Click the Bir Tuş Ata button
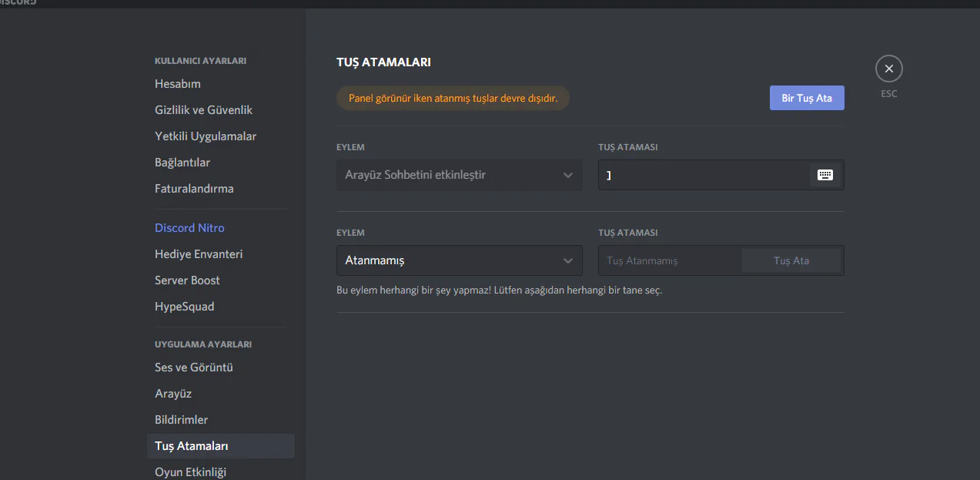The width and height of the screenshot is (980, 480). click(x=806, y=98)
